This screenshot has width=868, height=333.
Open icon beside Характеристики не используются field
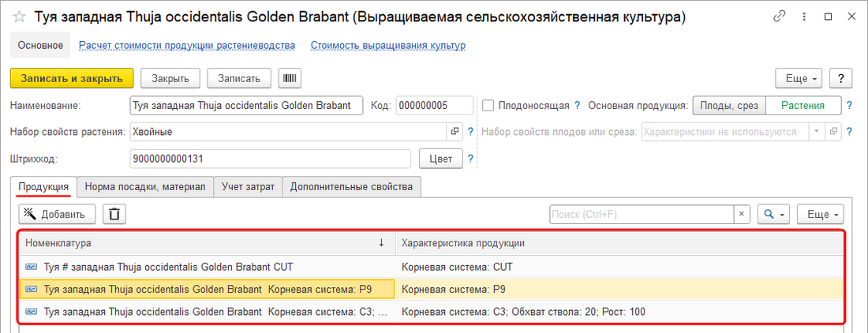tap(833, 132)
